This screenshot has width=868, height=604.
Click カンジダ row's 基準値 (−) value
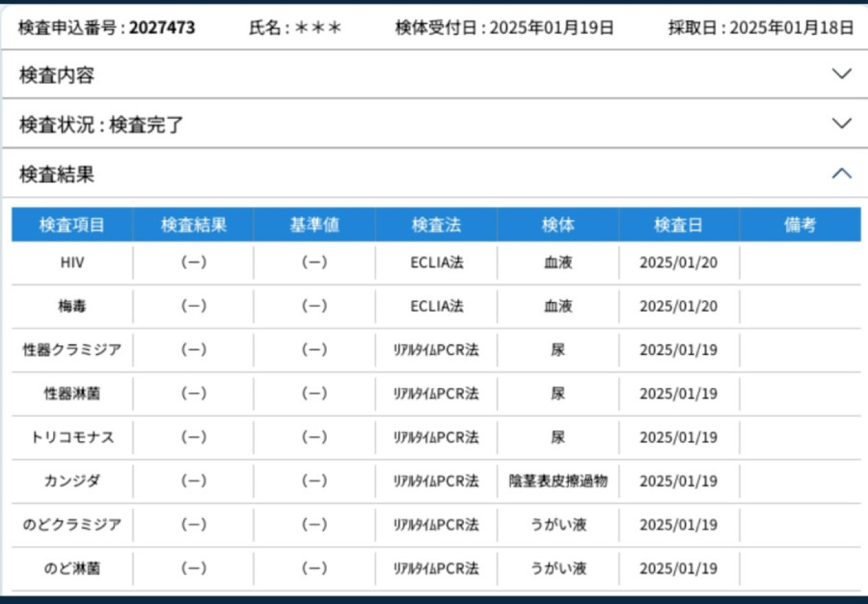(314, 481)
